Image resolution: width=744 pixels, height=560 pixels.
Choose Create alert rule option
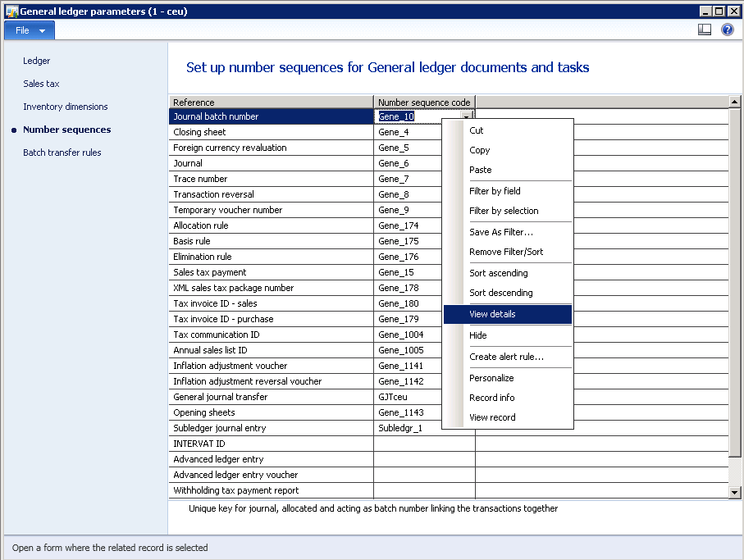pyautogui.click(x=506, y=357)
